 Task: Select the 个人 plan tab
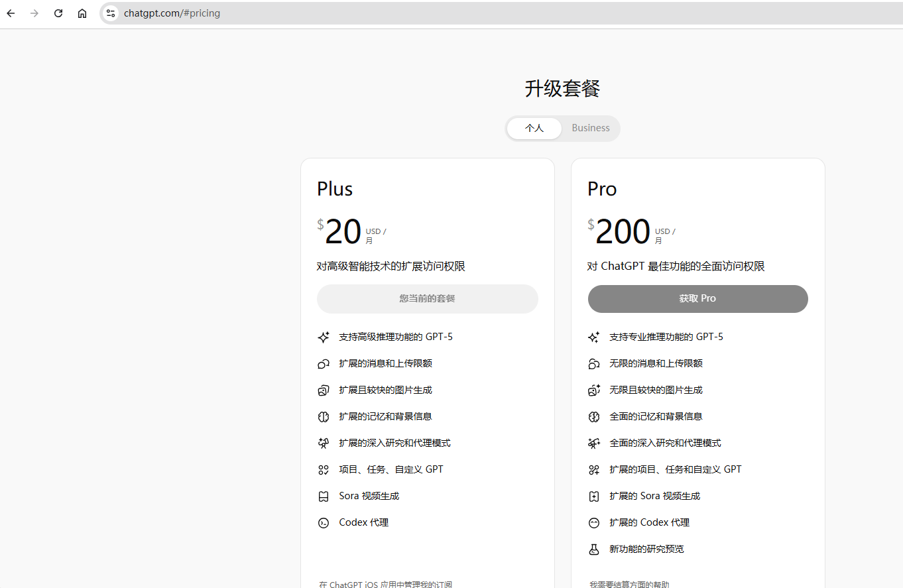[x=534, y=129]
